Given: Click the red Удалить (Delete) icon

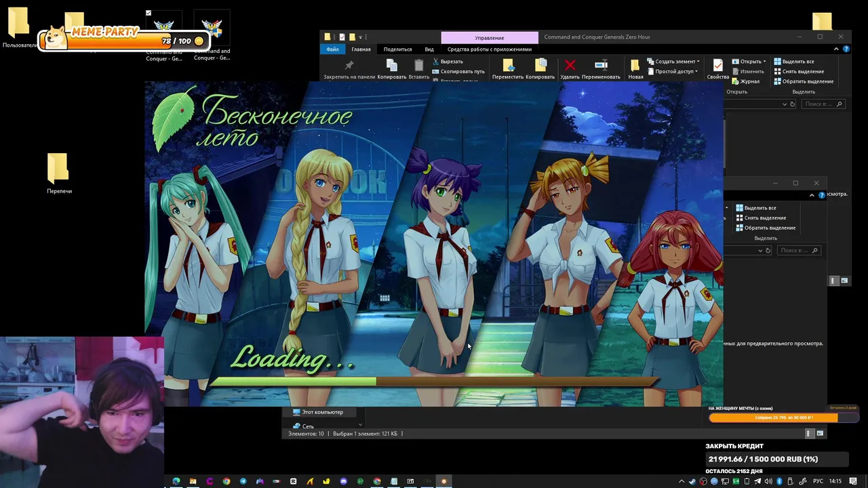Looking at the screenshot, I should 570,65.
